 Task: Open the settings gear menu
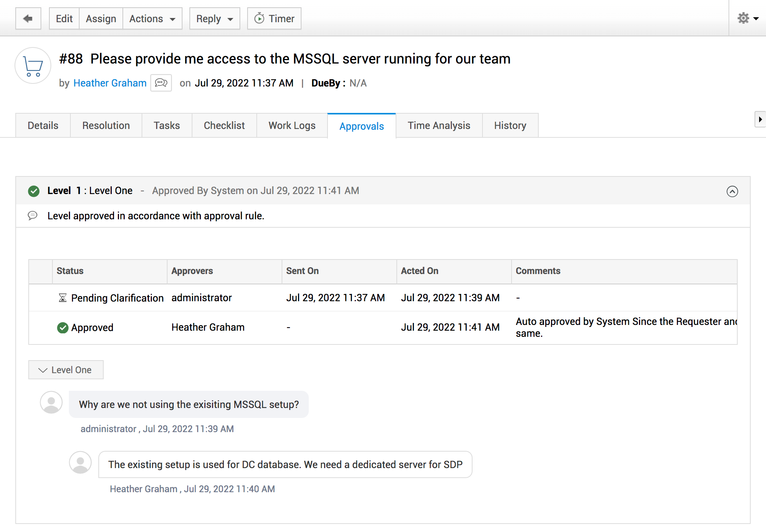tap(747, 18)
